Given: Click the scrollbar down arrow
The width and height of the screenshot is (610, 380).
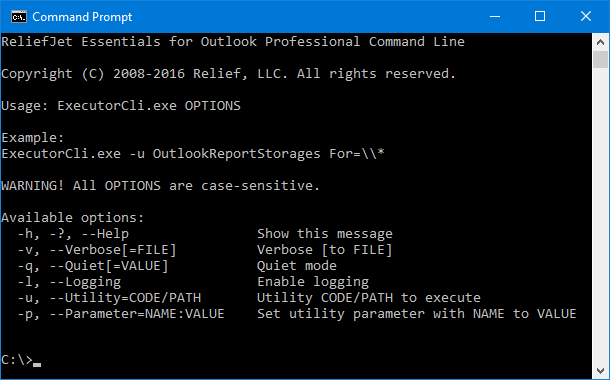Looking at the screenshot, I should [600, 371].
